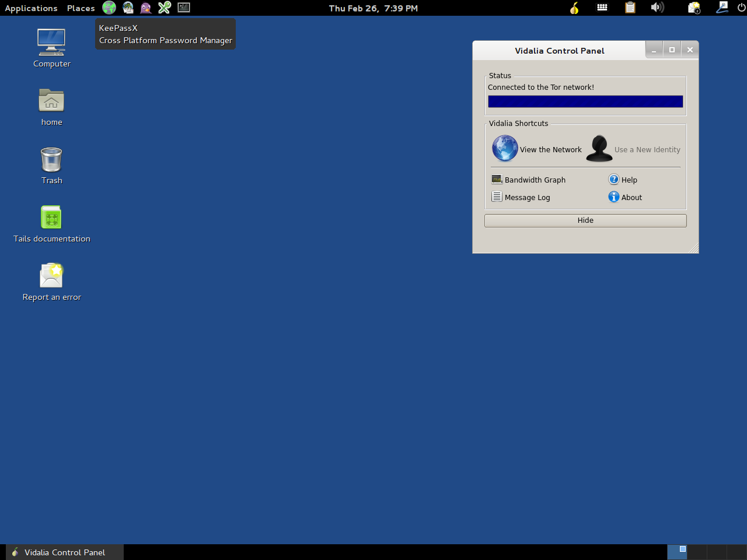Open Pidgin messenger from the top panel
747x560 pixels.
[x=146, y=8]
